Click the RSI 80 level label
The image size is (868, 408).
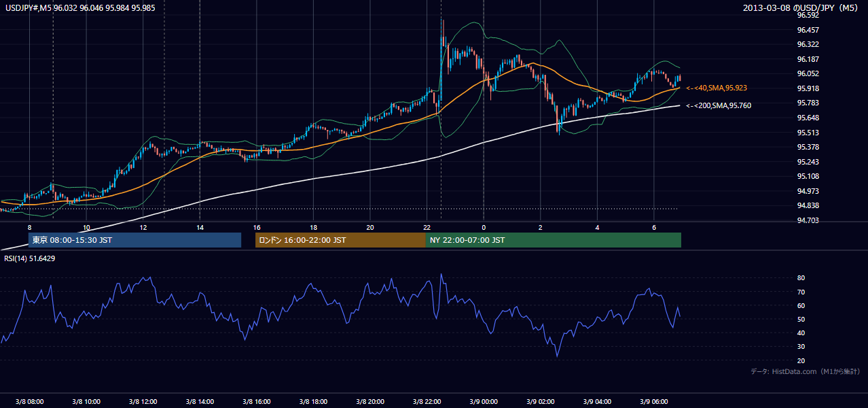tap(801, 278)
